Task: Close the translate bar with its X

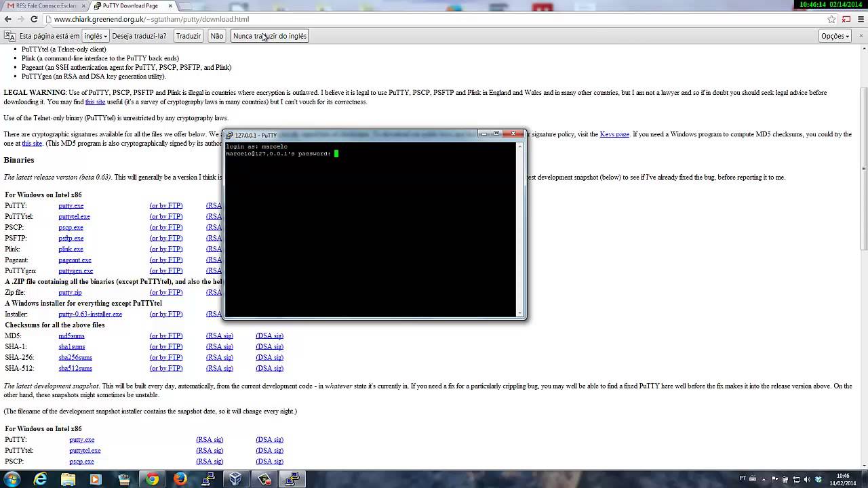Action: [x=861, y=36]
